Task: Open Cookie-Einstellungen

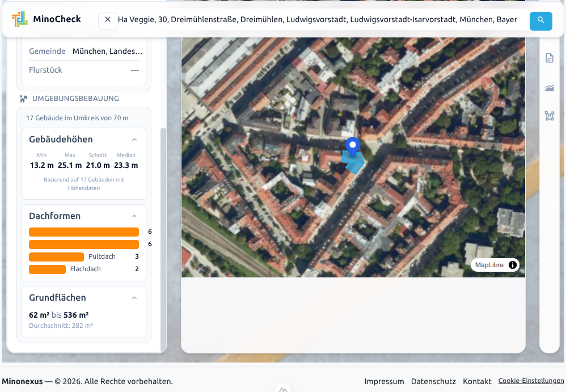Action: click(x=531, y=381)
